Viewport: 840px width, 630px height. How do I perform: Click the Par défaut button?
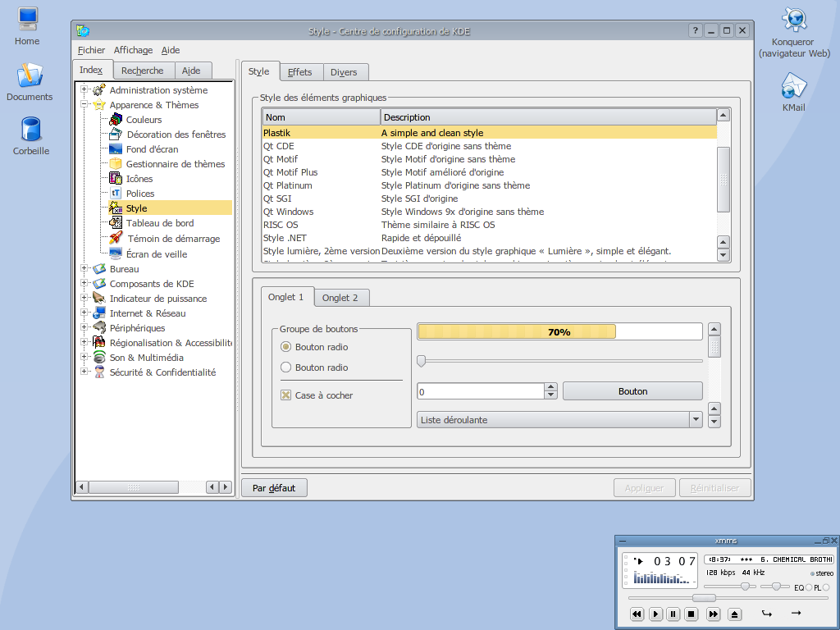tap(274, 488)
